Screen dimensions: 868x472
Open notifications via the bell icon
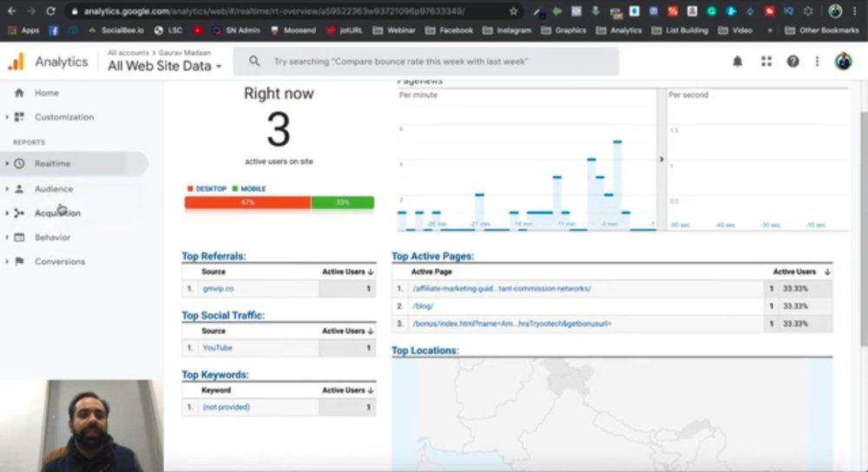click(x=737, y=62)
